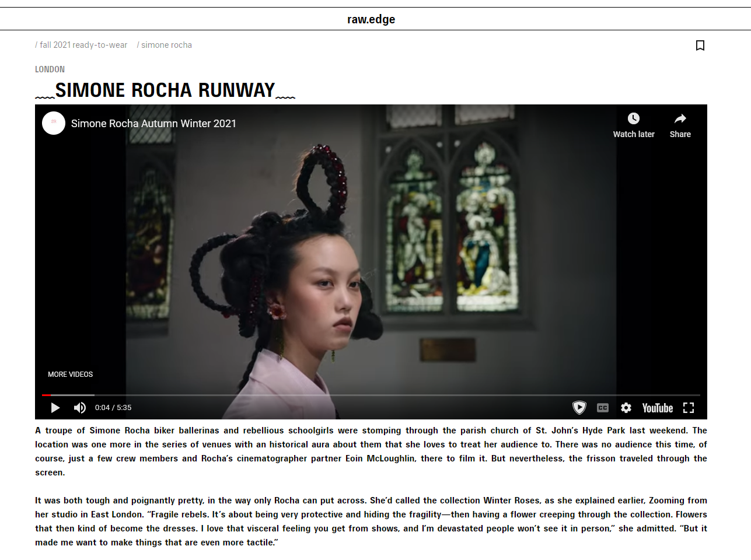Click the shield icon in player controls
Screen dimensions: 751x560
(579, 408)
